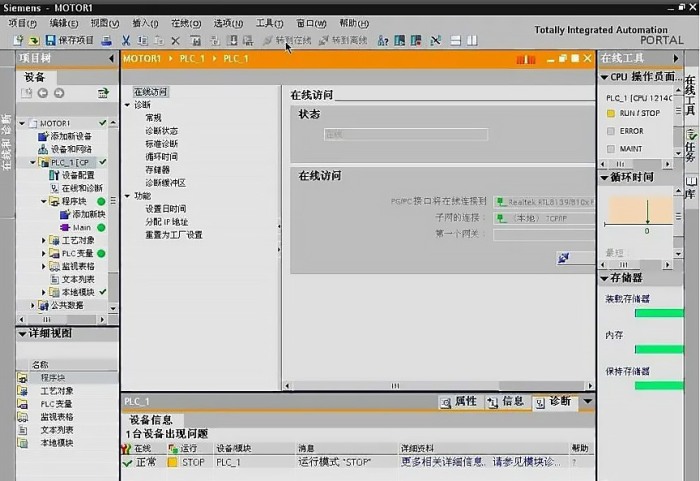Open the 项目(P) menu
The image size is (700, 481).
pos(22,23)
